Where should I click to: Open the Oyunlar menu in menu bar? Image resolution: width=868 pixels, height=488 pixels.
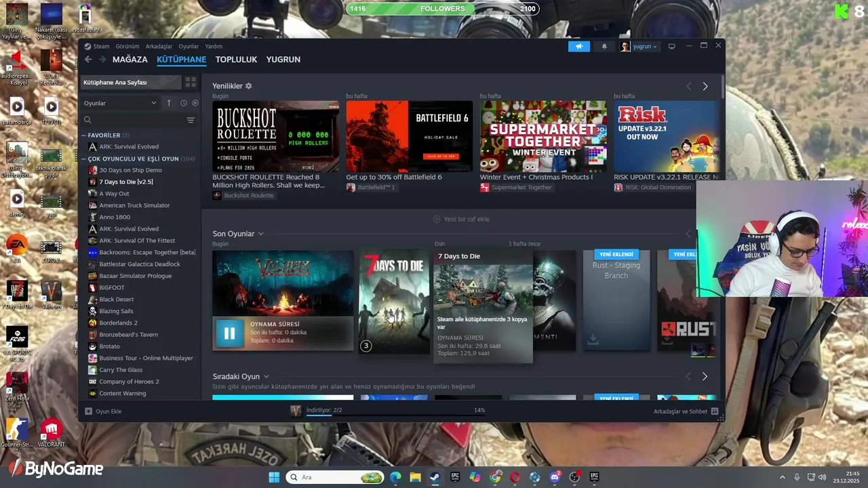click(189, 46)
